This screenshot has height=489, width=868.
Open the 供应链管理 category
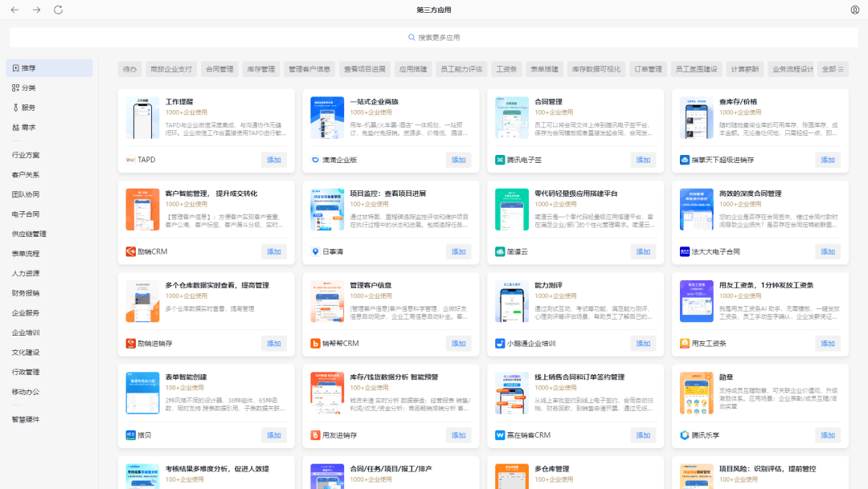tap(29, 234)
